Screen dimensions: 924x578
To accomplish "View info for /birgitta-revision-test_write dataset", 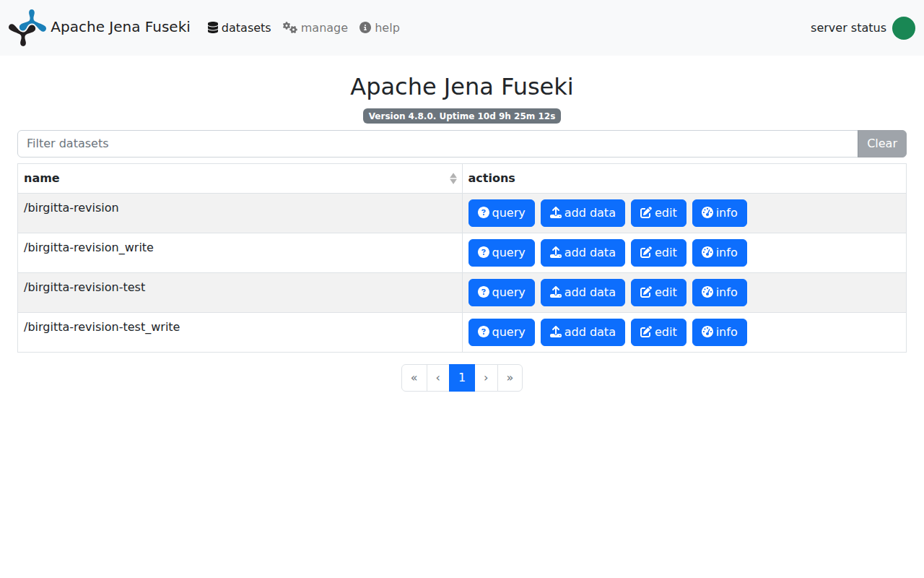I will tap(719, 332).
